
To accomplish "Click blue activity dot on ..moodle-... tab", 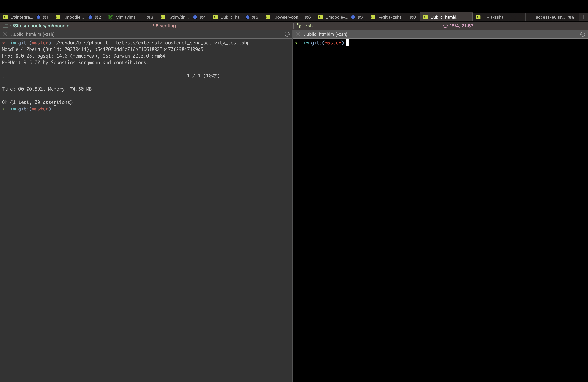I will point(353,17).
